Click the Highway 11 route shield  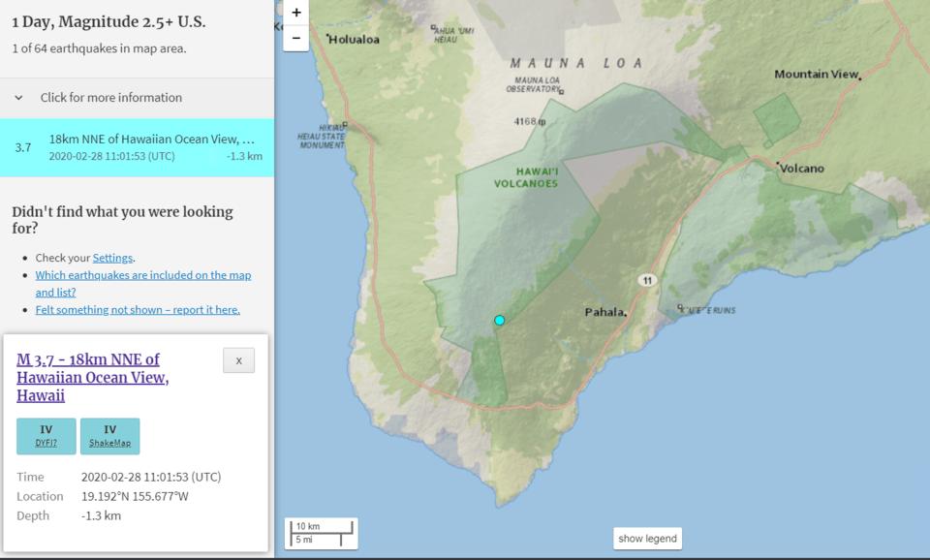click(646, 280)
